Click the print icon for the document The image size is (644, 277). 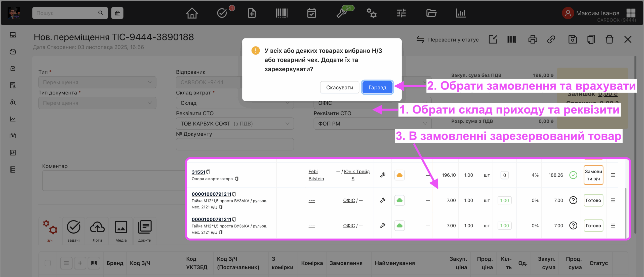tap(533, 39)
